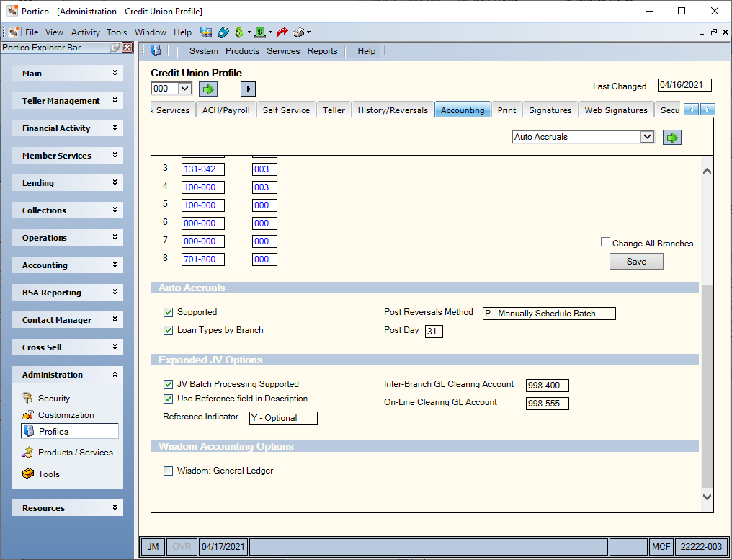Click Post Reversals Method field

pyautogui.click(x=549, y=314)
